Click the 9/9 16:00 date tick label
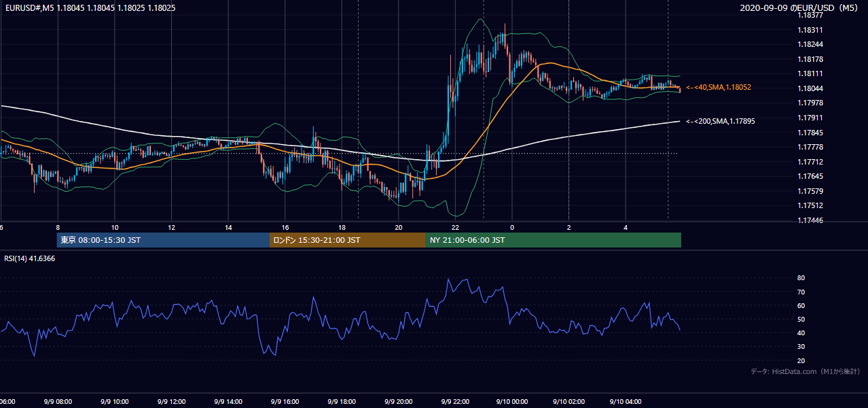 (285, 402)
